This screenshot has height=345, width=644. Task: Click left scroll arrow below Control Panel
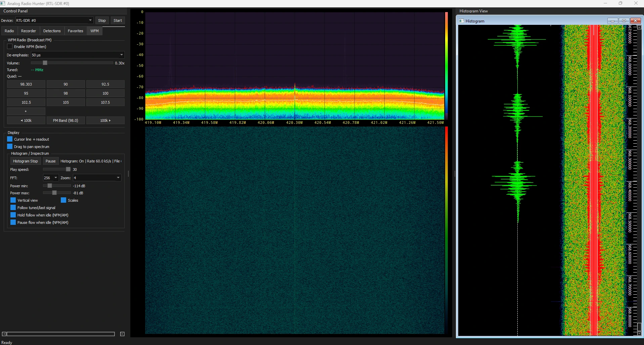(4, 334)
